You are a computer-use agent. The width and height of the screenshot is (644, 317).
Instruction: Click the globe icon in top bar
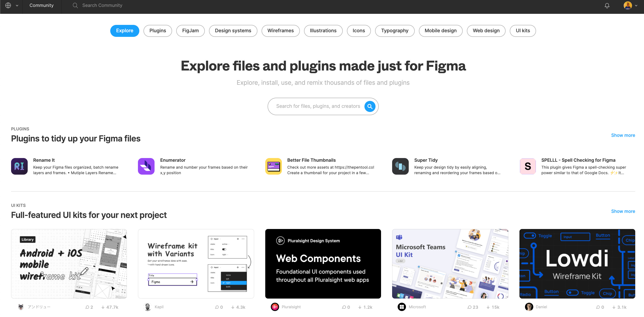[x=8, y=5]
